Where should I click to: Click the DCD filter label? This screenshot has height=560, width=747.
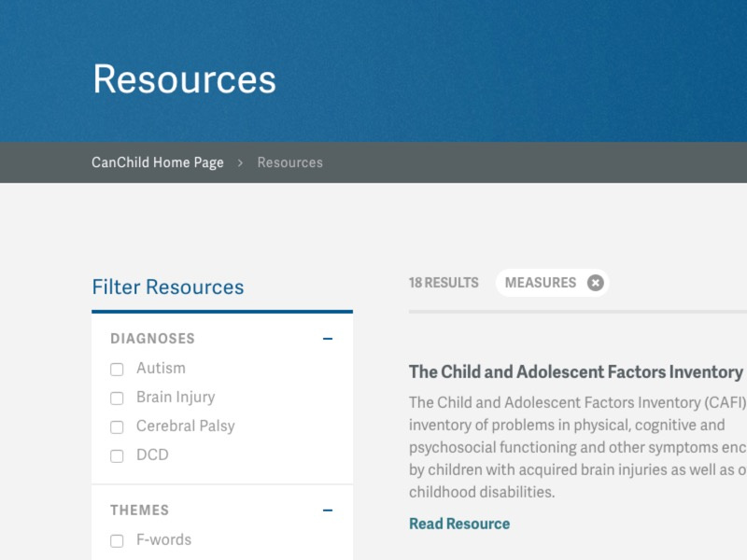[x=152, y=455]
